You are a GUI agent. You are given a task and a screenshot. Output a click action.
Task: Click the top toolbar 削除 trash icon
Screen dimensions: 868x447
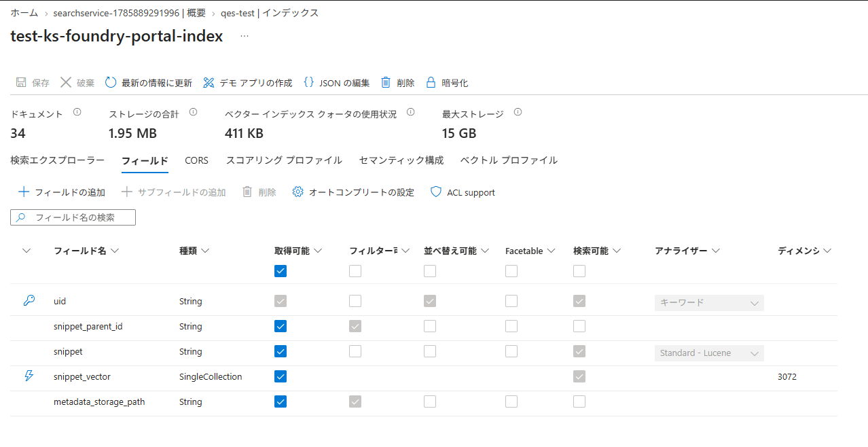coord(386,82)
